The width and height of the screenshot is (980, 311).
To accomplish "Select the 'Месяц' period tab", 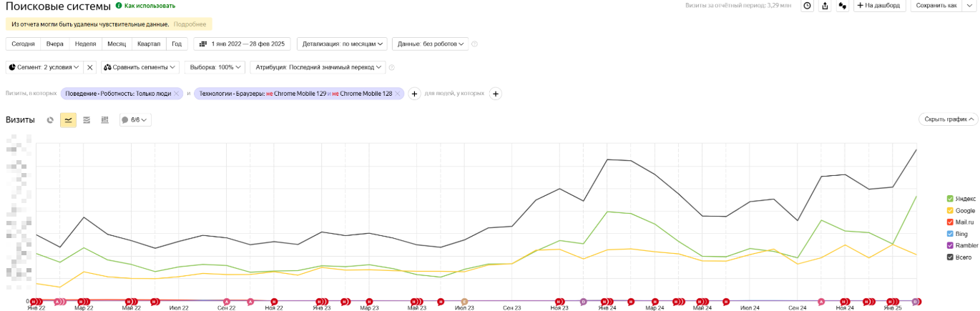I will tap(117, 44).
